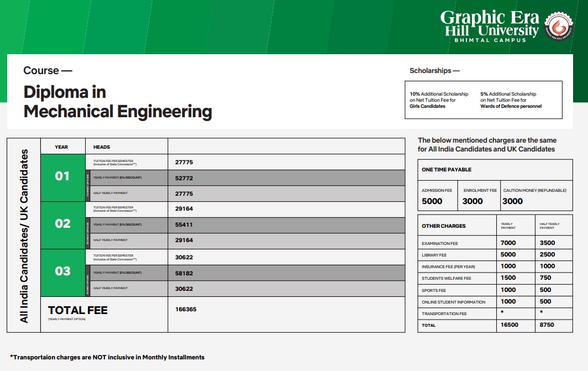Select the Admission Fee amount 5000
The image size is (588, 371).
click(432, 201)
